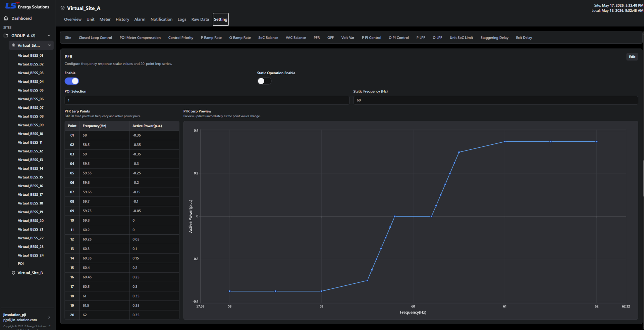This screenshot has width=644, height=330.
Task: Turn on Static Operation Enable switch
Action: point(264,81)
